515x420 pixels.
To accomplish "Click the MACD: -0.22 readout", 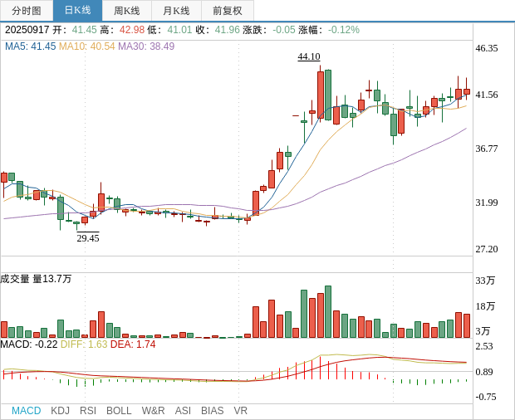I will [29, 344].
